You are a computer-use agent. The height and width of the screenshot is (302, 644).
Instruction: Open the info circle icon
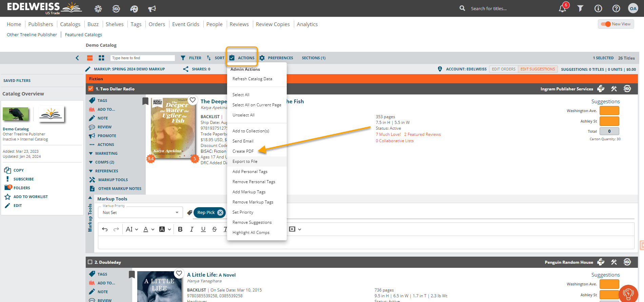(x=598, y=8)
